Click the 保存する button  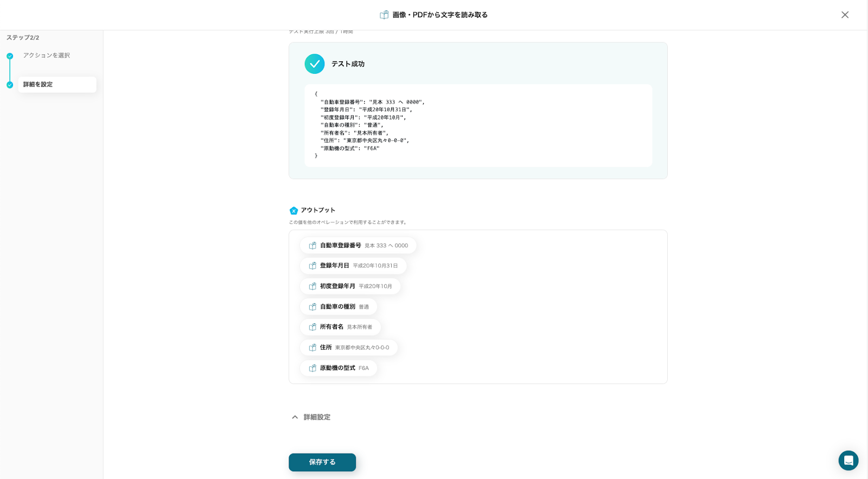click(322, 462)
